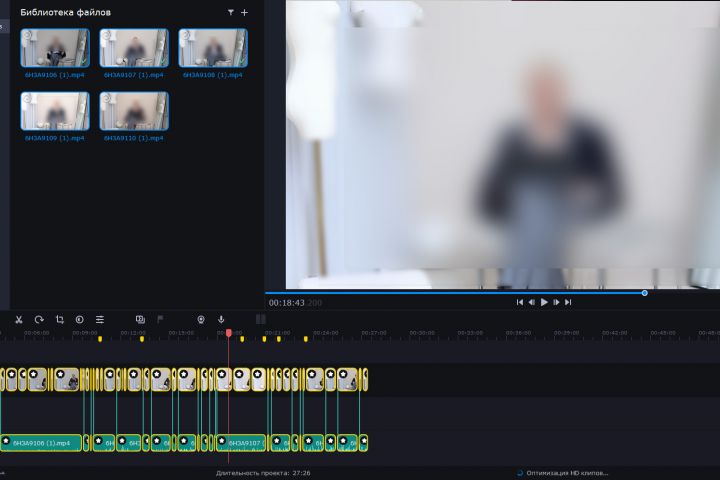Click the yellow marker right of the playhead
Image resolution: width=720 pixels, height=480 pixels.
pyautogui.click(x=242, y=339)
